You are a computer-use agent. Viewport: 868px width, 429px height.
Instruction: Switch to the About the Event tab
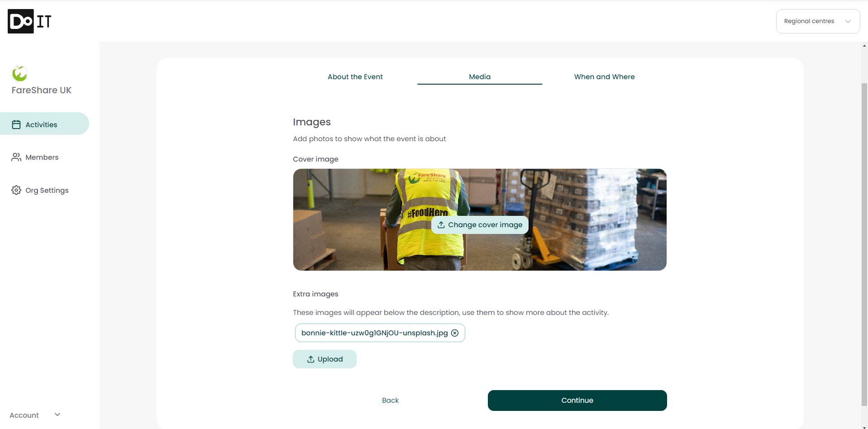click(x=355, y=77)
